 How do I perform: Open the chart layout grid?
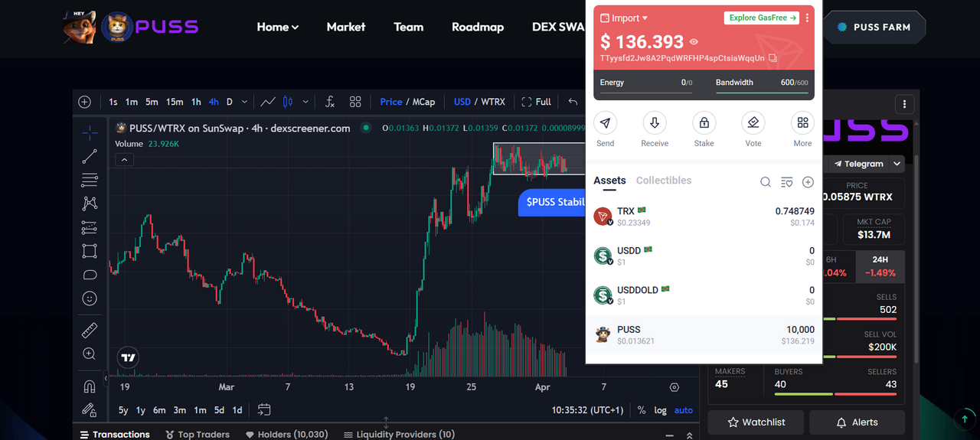click(355, 102)
